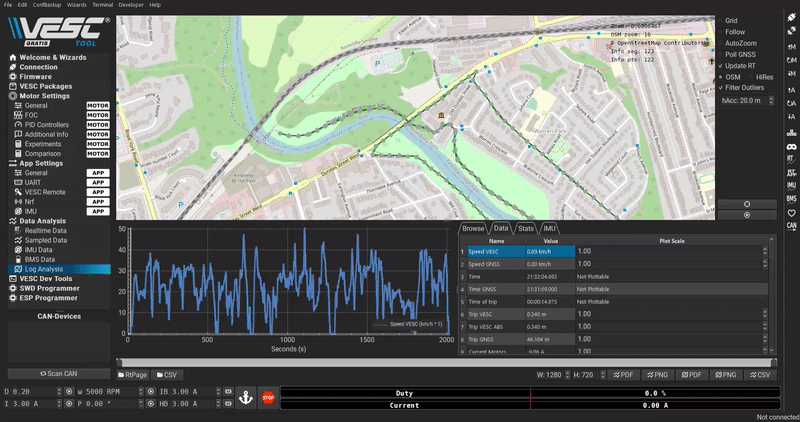Switch to the IMU tab
Viewport: 800px width, 422px height.
click(x=549, y=229)
